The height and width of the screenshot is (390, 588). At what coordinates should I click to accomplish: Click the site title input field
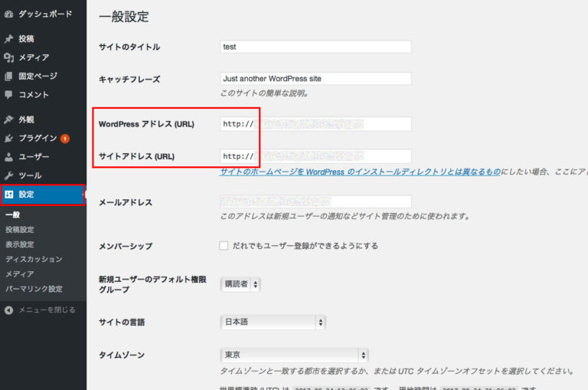[315, 47]
